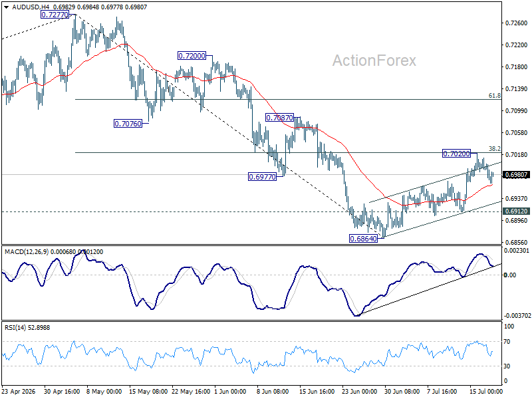Click the RSI(14) 52.8988 indicator label
The image size is (532, 399).
click(27, 327)
